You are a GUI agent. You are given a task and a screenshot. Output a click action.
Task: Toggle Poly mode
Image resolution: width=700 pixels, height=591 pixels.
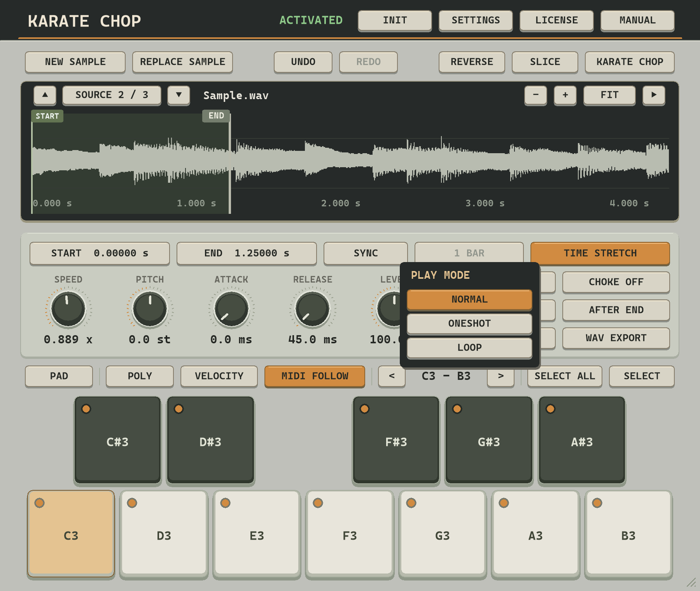point(140,376)
